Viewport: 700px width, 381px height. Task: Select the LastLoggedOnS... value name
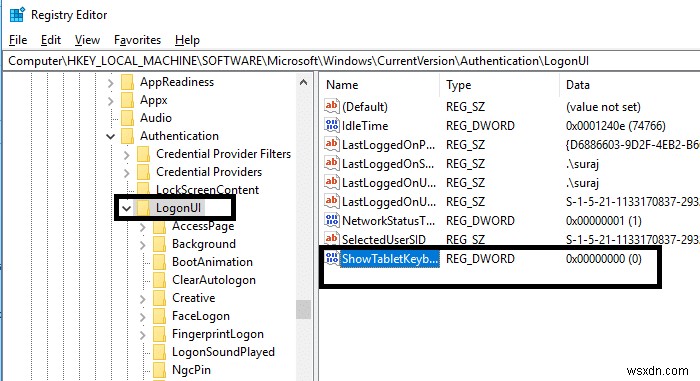pyautogui.click(x=388, y=164)
